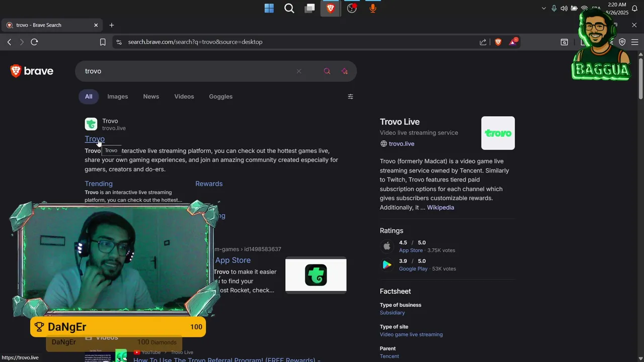This screenshot has width=644, height=362.
Task: Open 'Video game live streaming' factsheet link
Action: [x=411, y=334]
